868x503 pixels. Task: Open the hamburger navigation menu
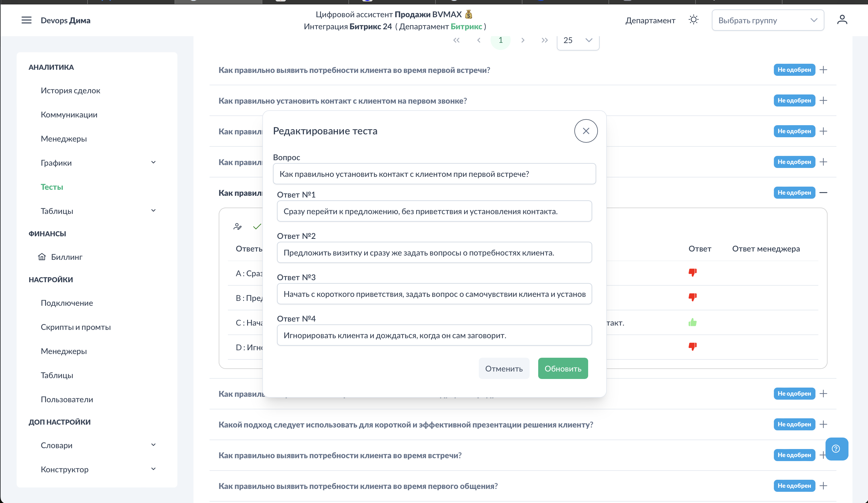point(26,20)
